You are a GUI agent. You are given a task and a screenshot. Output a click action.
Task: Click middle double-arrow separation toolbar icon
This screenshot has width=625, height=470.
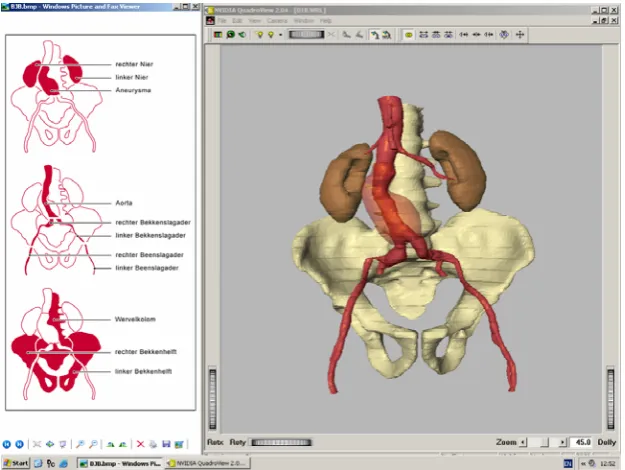pos(476,35)
